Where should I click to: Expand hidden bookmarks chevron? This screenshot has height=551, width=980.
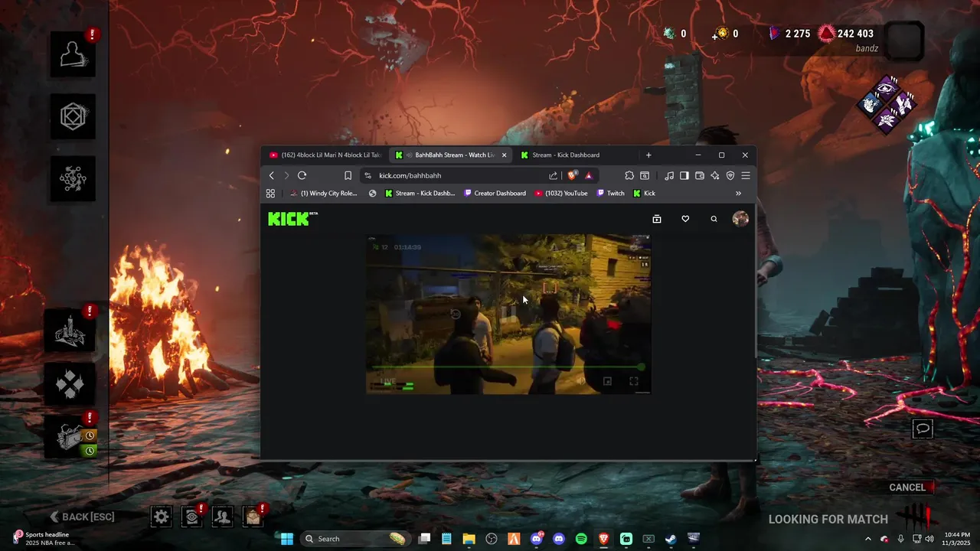[738, 194]
